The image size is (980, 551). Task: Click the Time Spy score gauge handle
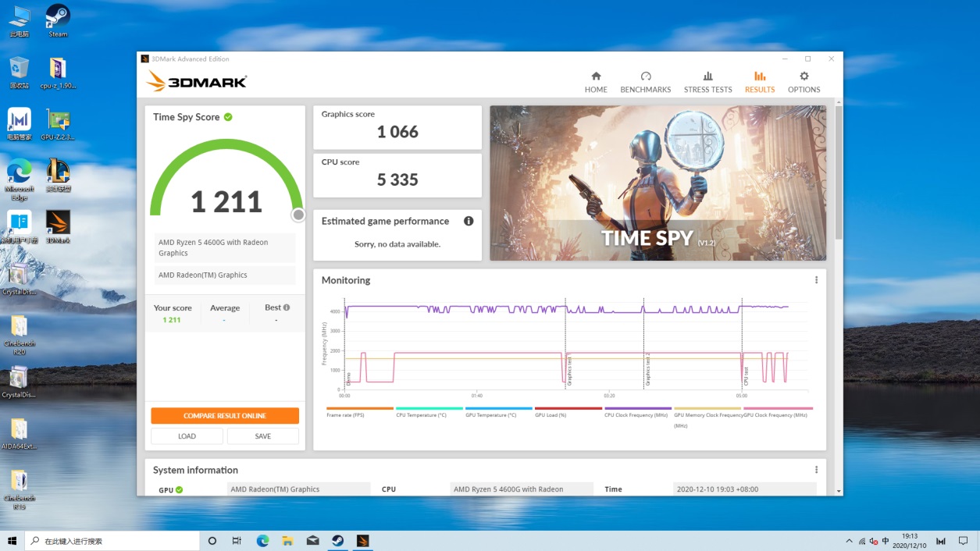tap(298, 215)
